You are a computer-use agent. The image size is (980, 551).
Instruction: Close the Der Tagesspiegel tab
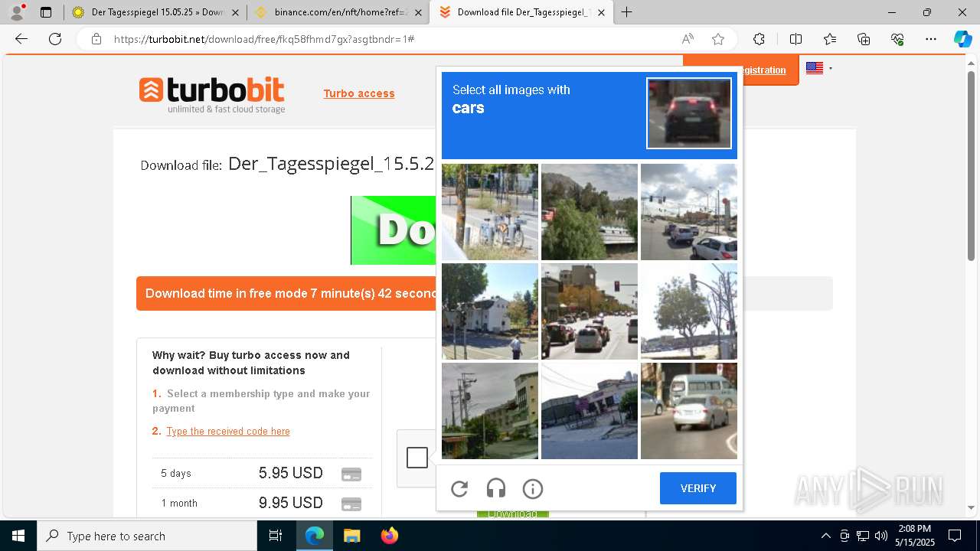pyautogui.click(x=235, y=12)
